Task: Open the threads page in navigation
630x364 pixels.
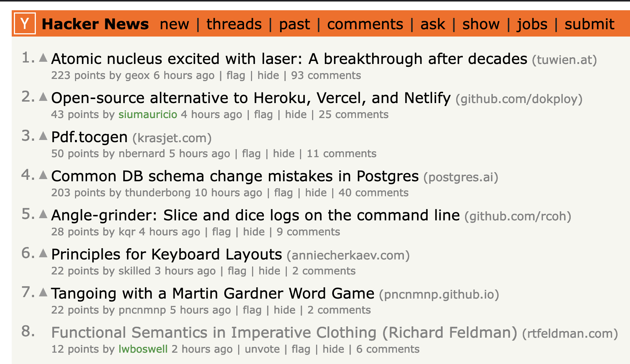Action: [234, 24]
